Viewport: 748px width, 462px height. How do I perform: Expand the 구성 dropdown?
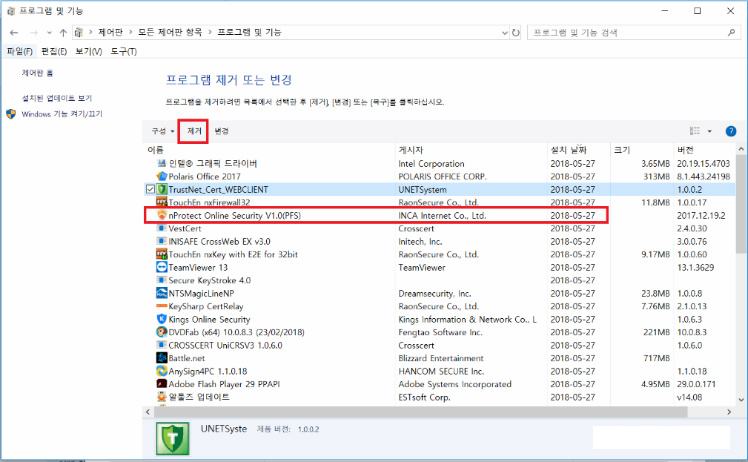click(x=163, y=131)
